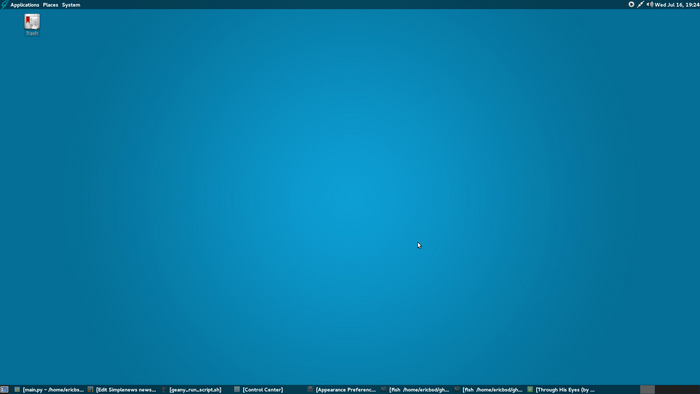Screen dimensions: 700x394
Task: Restore the main.py editor window
Action: [x=49, y=390]
